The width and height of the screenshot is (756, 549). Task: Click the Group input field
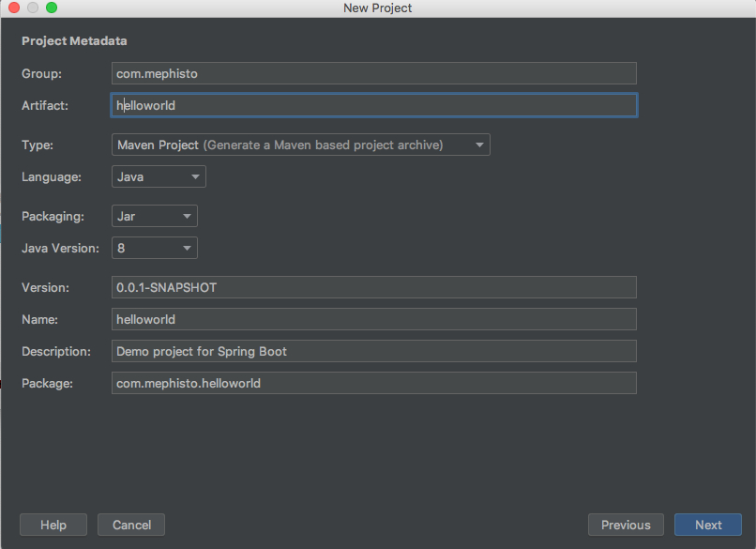[x=373, y=73]
